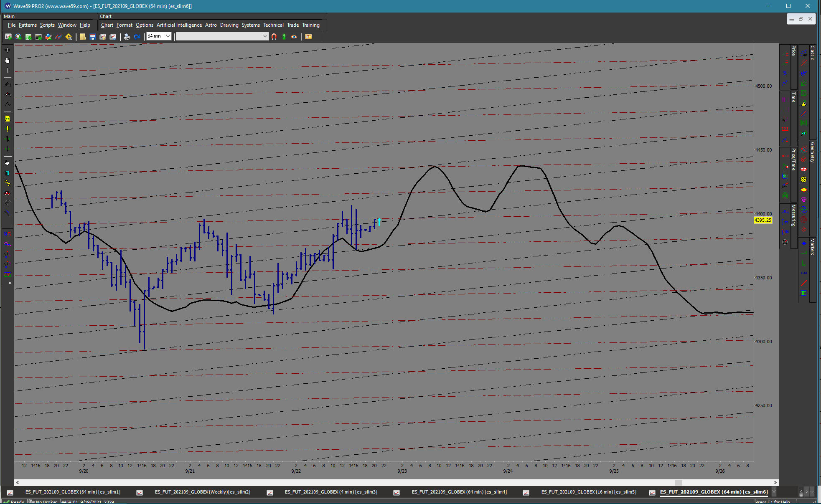The image size is (821, 504).
Task: Minimize the inner chart window
Action: pos(792,19)
